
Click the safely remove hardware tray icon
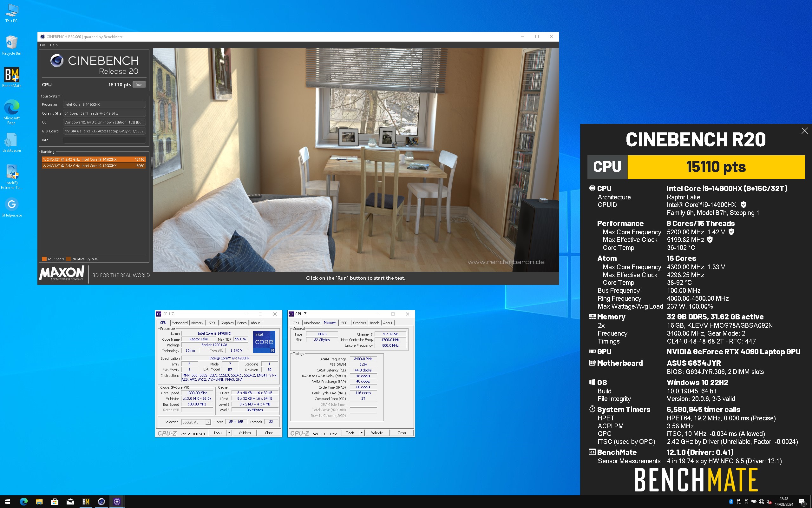coord(739,502)
